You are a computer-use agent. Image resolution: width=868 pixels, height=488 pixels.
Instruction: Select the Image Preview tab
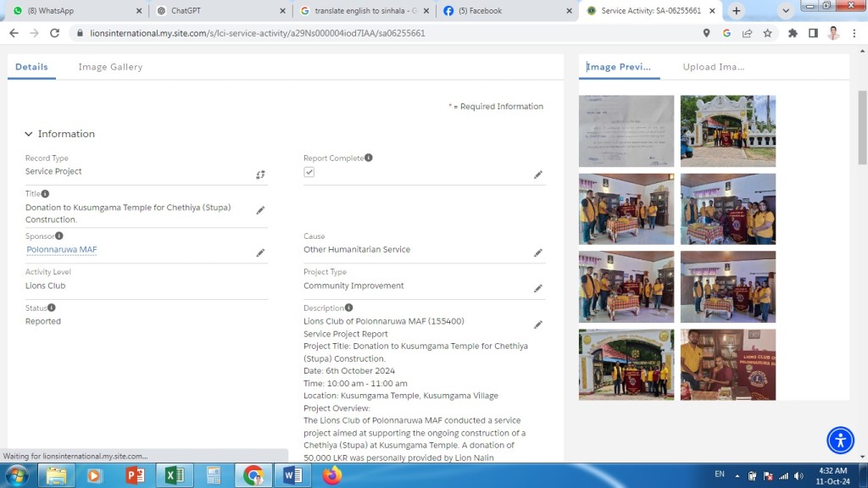[x=618, y=67]
